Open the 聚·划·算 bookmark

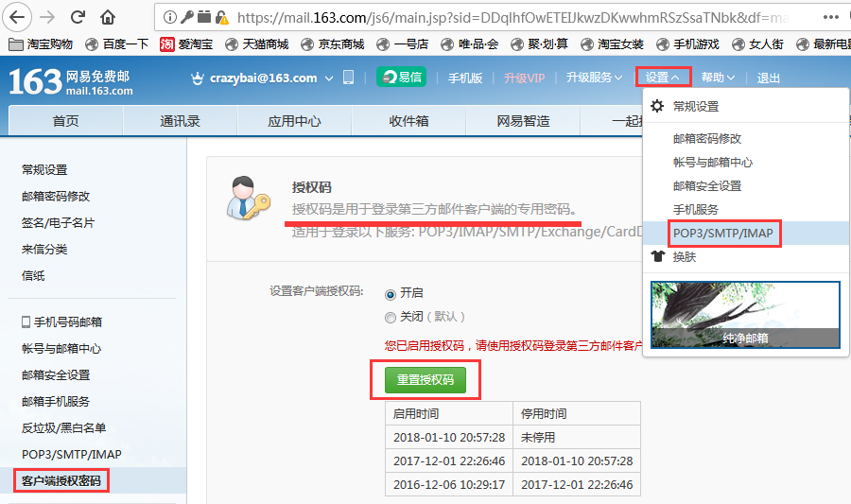coord(540,43)
